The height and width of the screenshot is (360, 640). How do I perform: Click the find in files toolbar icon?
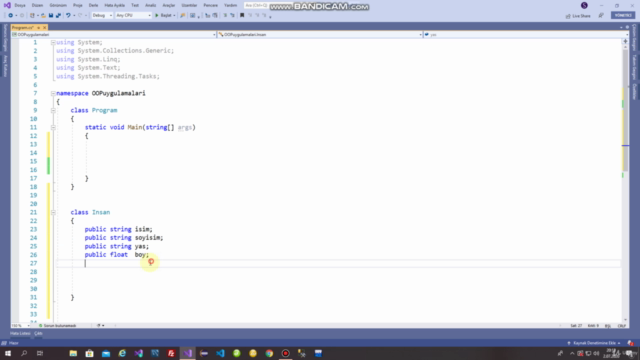click(x=182, y=16)
